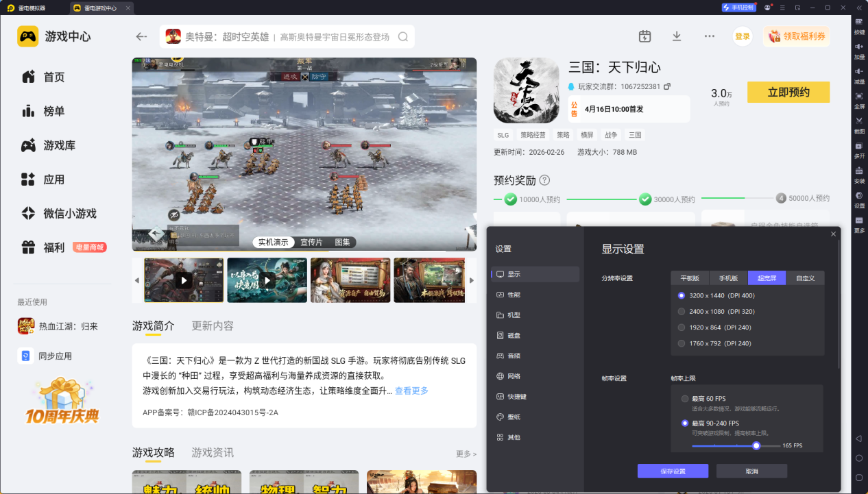868x494 pixels.
Task: Copy the player group number 1067252381
Action: [667, 87]
